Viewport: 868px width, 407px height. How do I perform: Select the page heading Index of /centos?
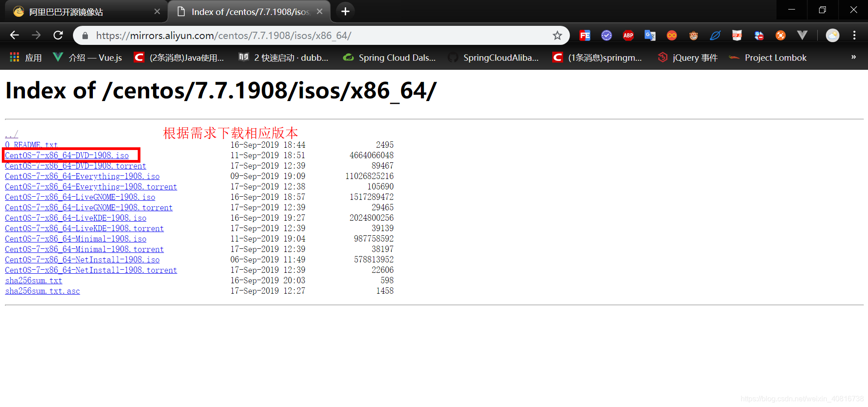(221, 91)
